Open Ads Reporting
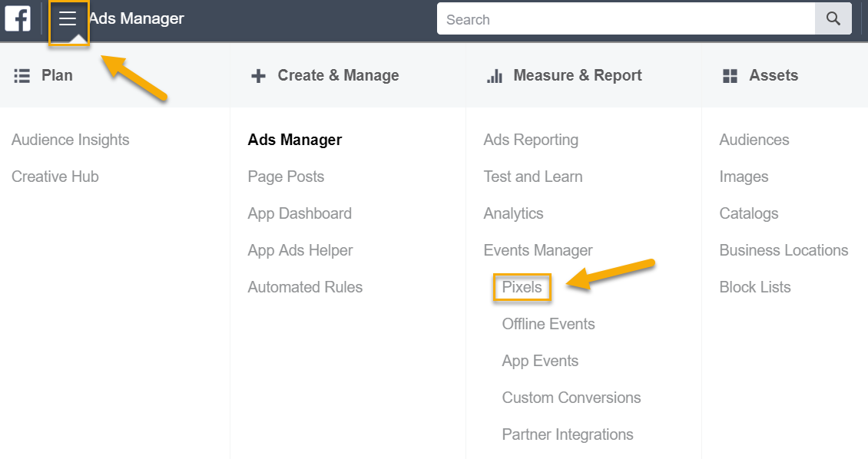The height and width of the screenshot is (459, 868). point(531,140)
